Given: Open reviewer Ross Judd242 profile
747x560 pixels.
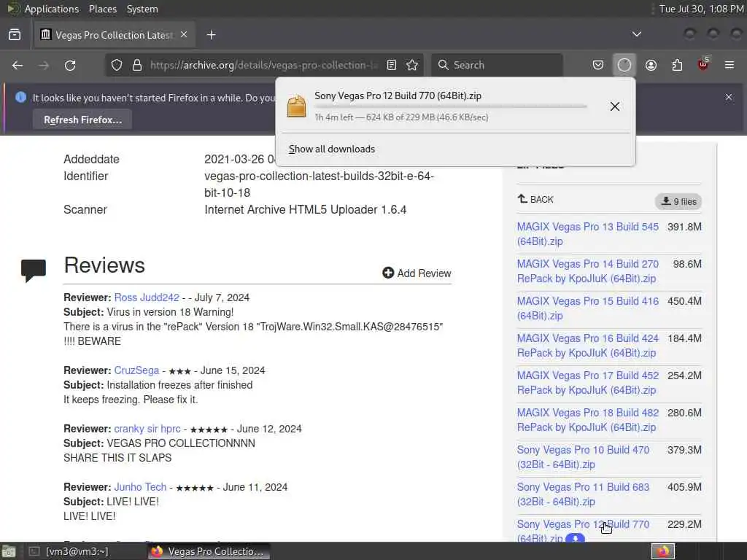Looking at the screenshot, I should click(x=147, y=297).
